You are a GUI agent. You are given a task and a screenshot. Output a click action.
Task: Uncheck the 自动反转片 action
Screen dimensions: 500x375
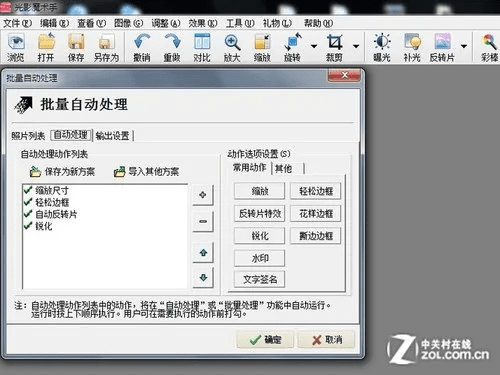(28, 214)
